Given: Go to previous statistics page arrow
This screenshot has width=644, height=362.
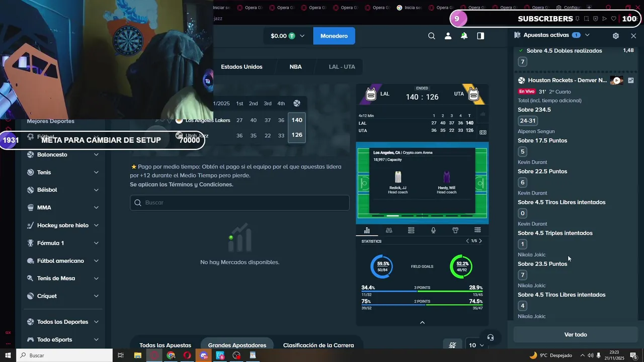Looking at the screenshot, I should coord(467,241).
